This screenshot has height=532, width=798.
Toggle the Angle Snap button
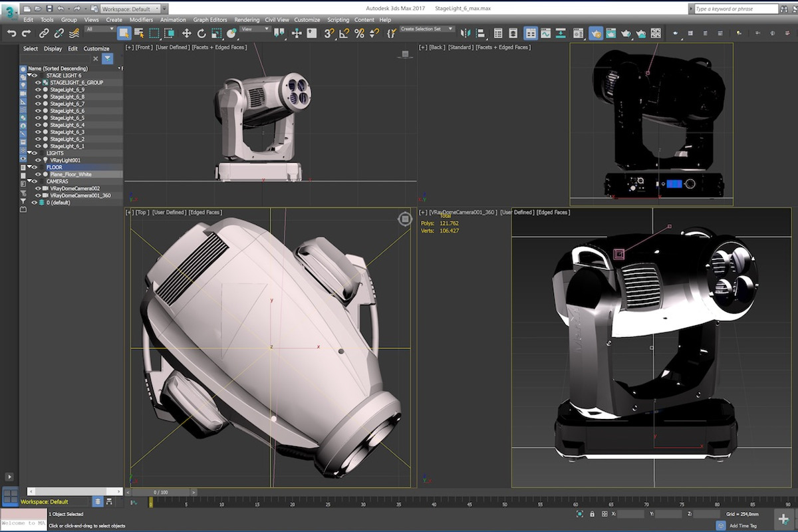(x=344, y=33)
